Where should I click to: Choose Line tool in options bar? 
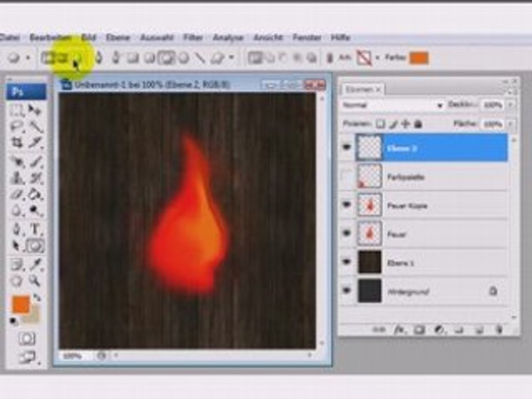coord(201,58)
